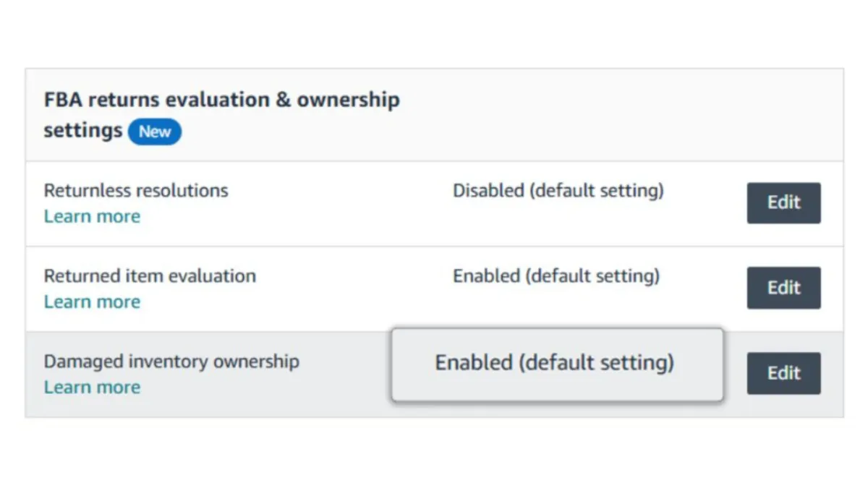Click the FBA returns evaluation settings heading

pos(221,99)
